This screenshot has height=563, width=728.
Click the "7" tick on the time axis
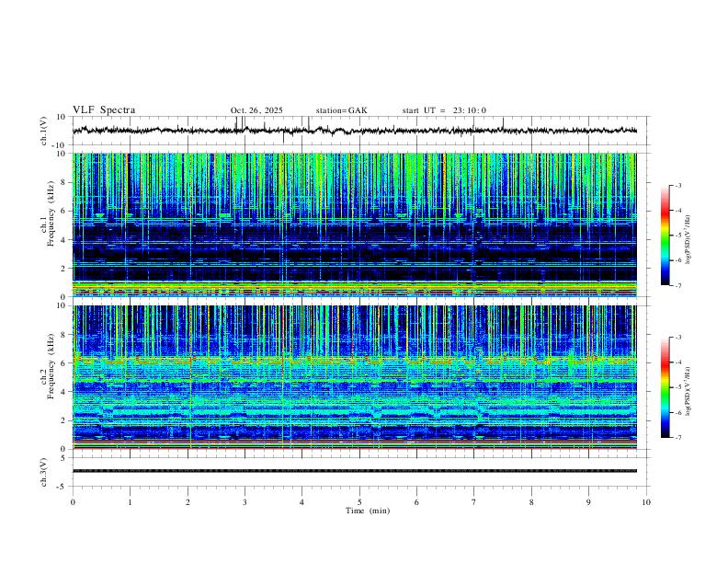tap(474, 502)
